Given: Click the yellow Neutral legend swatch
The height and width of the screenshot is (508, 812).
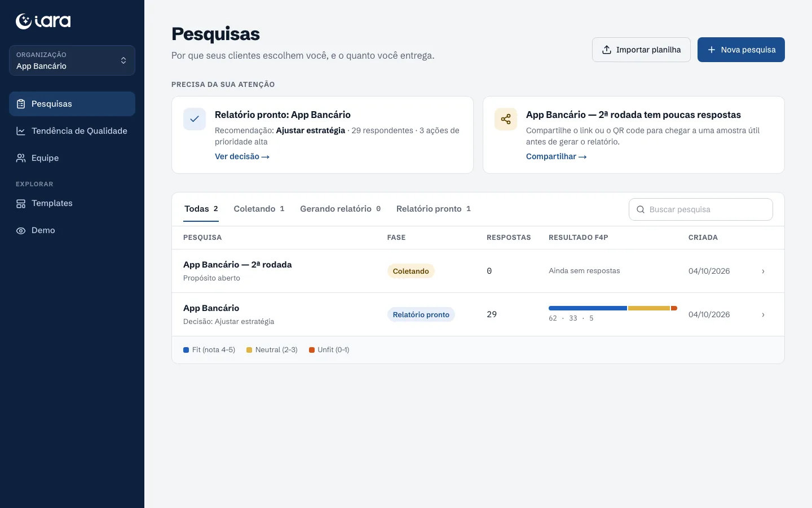Looking at the screenshot, I should pos(249,350).
